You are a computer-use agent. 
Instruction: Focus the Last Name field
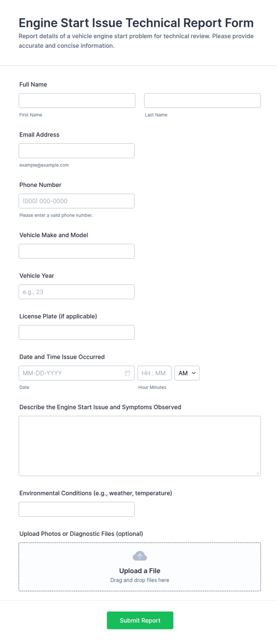click(x=203, y=101)
